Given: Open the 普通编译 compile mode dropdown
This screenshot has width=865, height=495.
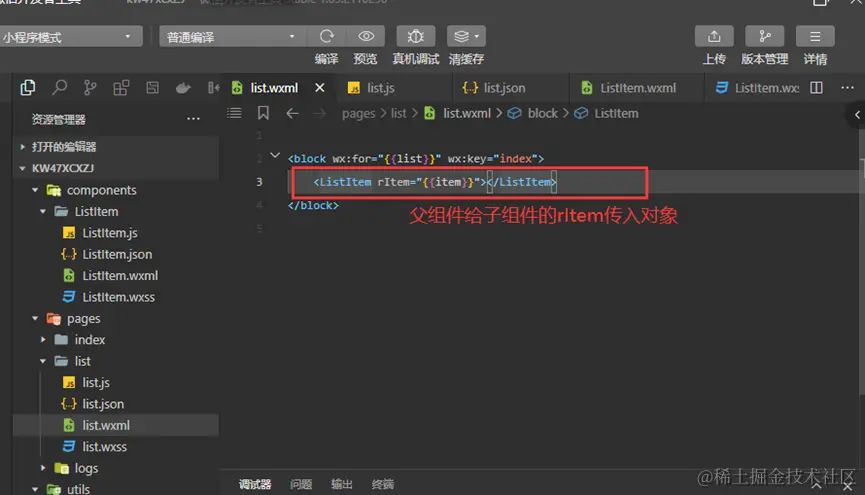Looking at the screenshot, I should click(x=231, y=37).
